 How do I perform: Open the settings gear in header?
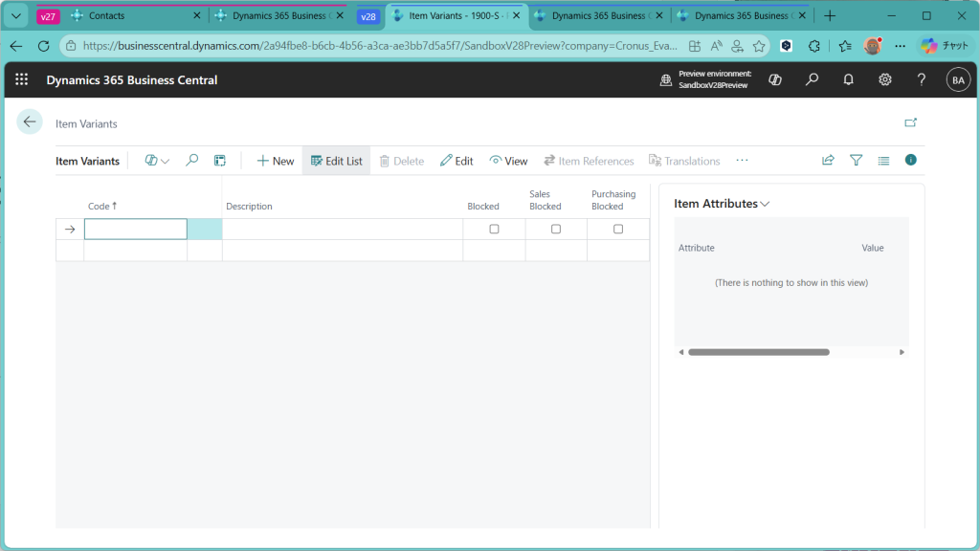click(x=885, y=80)
